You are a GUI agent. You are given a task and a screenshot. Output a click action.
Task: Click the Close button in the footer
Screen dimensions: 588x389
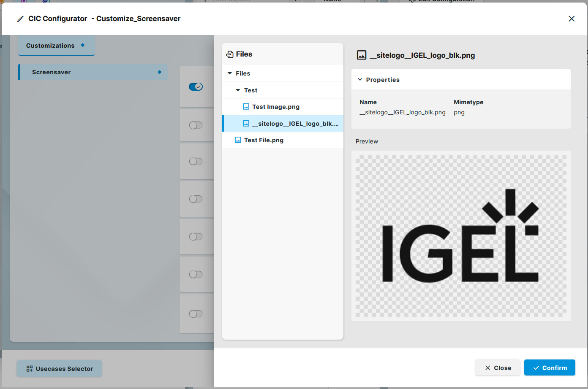point(498,368)
